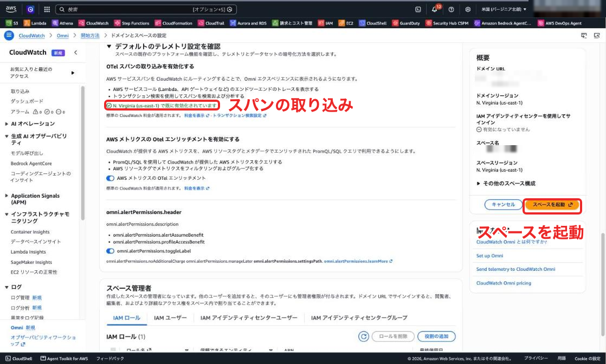The width and height of the screenshot is (606, 364).
Task: Toggle AWS メトリクスの OTel エンリッチメント switch
Action: (110, 178)
